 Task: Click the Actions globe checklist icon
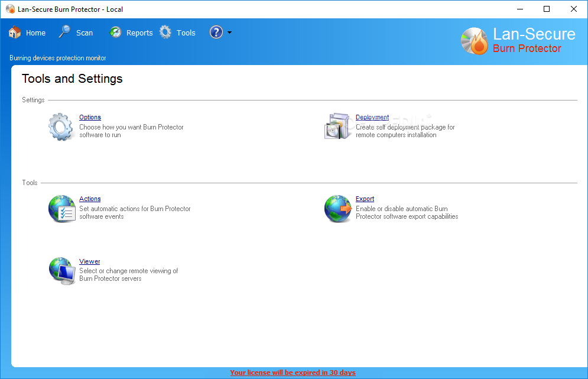pyautogui.click(x=62, y=209)
